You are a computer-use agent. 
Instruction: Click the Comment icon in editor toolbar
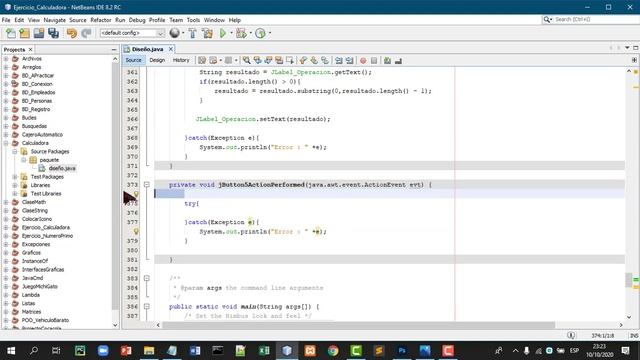point(387,60)
